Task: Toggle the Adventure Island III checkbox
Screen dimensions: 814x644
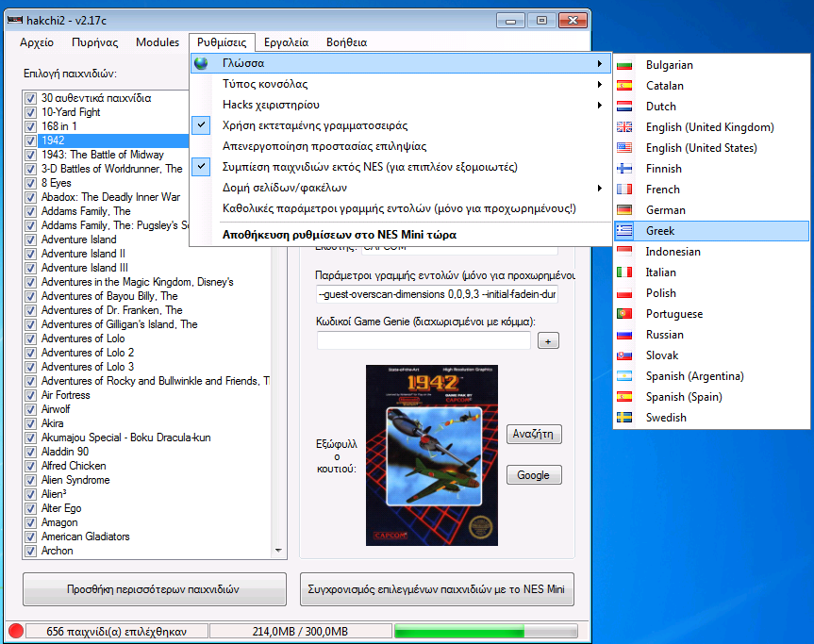Action: tap(30, 268)
